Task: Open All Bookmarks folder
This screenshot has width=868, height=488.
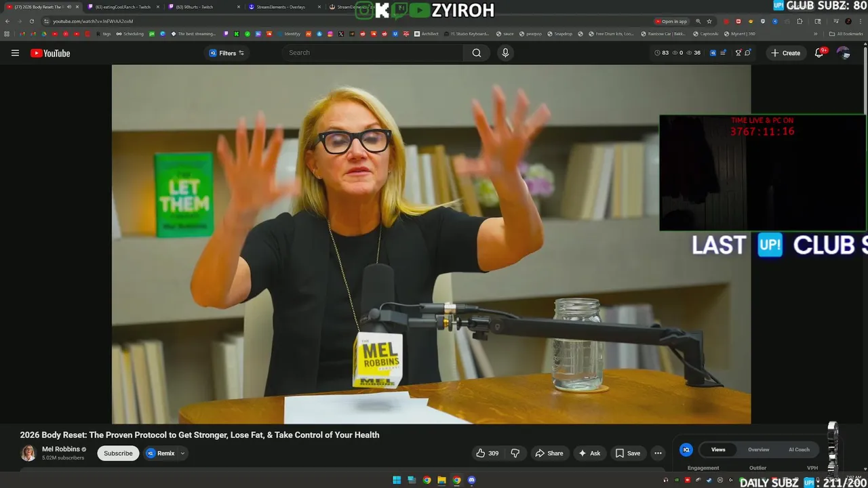Action: tap(846, 33)
